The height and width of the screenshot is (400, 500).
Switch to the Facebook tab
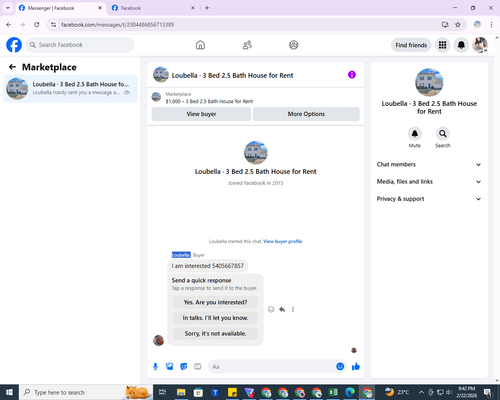(x=153, y=8)
